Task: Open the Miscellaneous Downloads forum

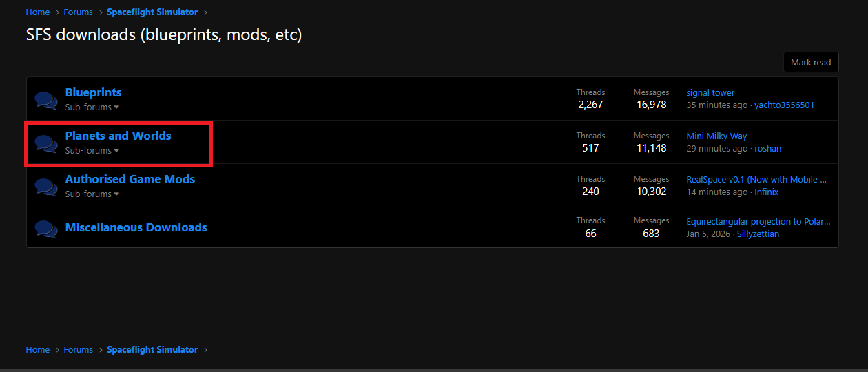Action: click(136, 227)
